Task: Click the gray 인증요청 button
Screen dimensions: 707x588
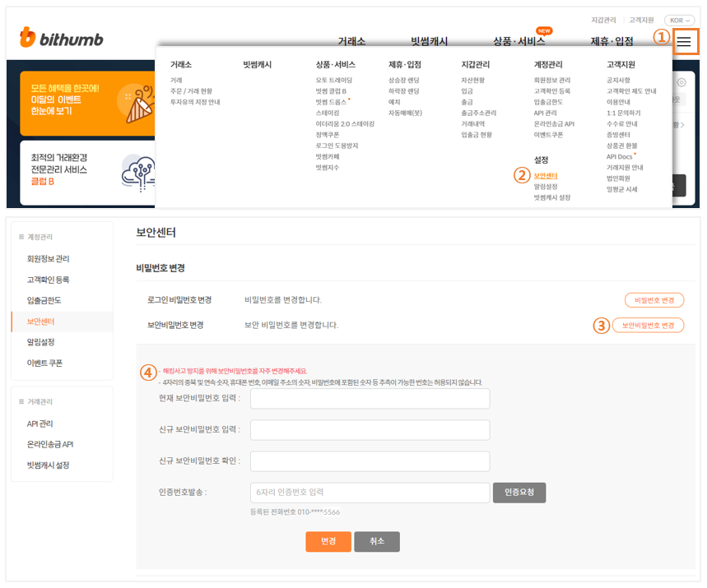Action: 519,493
